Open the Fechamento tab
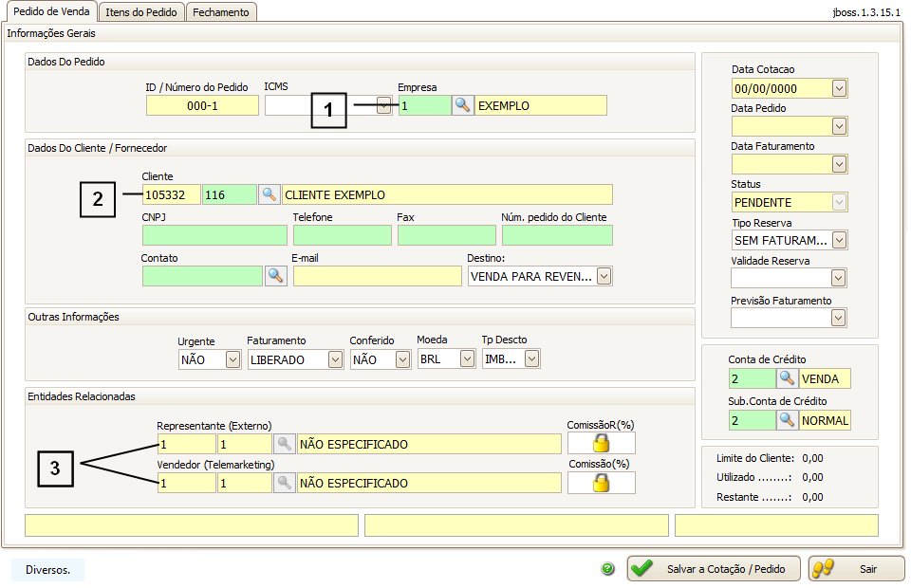This screenshot has height=588, width=911. pyautogui.click(x=221, y=12)
